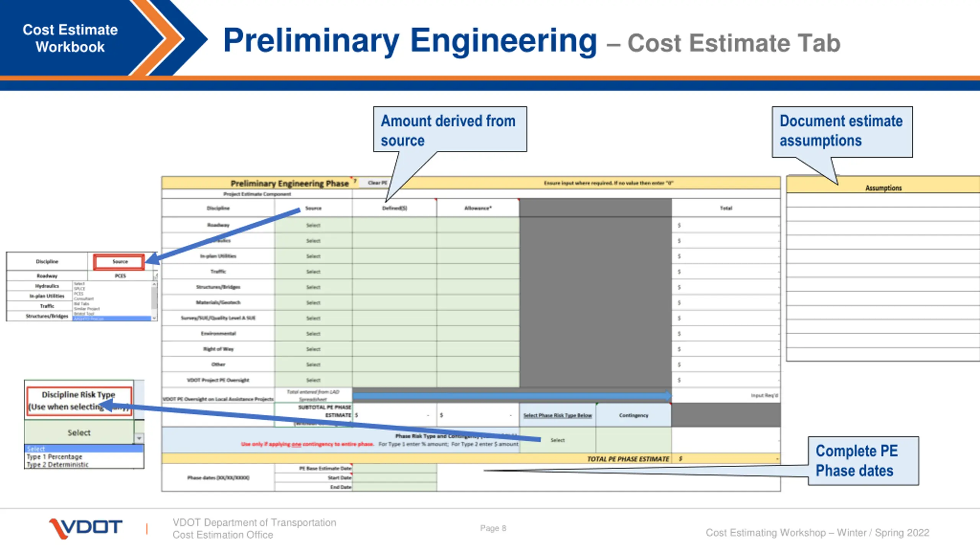Click scroll down arrow in Source dropdown list
Image resolution: width=980 pixels, height=551 pixels.
[154, 318]
